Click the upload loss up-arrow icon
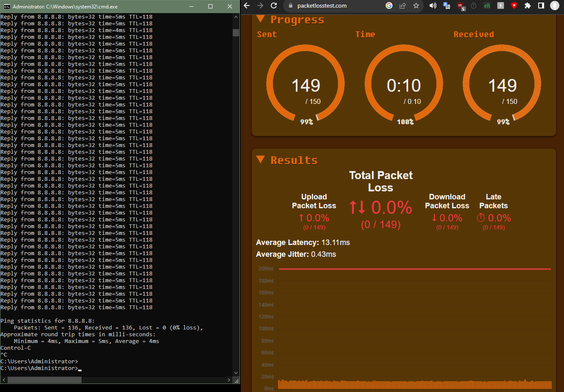The height and width of the screenshot is (392, 564). pyautogui.click(x=301, y=218)
